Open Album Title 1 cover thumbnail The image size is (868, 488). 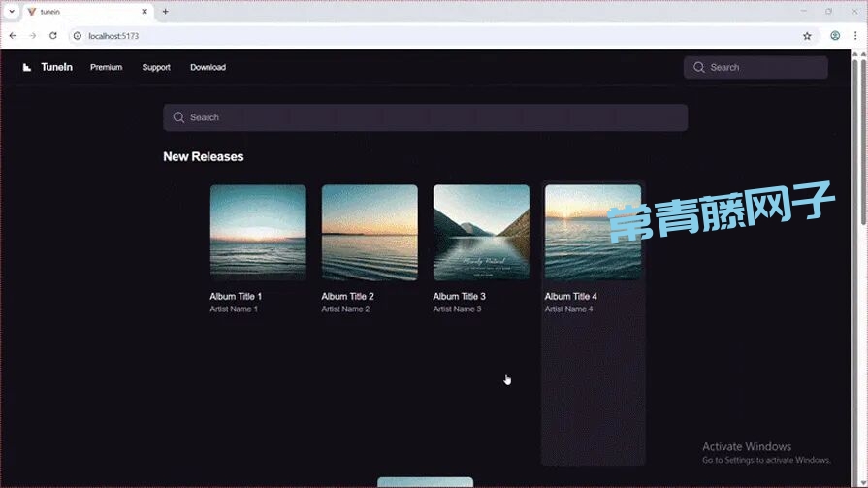coord(258,233)
